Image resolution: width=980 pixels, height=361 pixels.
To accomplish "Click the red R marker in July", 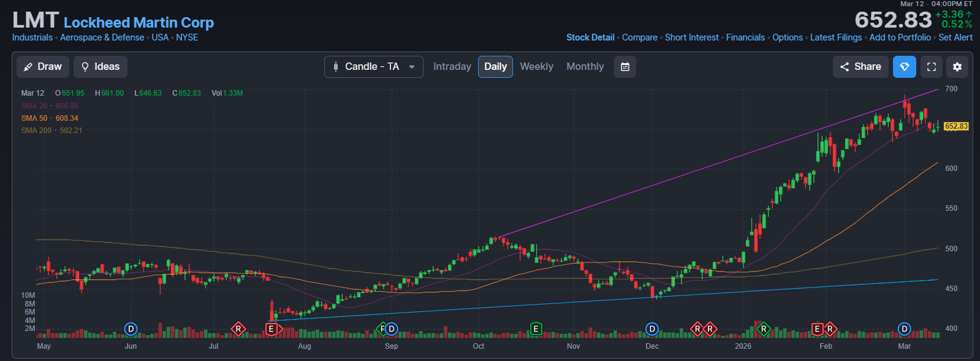I will click(238, 329).
